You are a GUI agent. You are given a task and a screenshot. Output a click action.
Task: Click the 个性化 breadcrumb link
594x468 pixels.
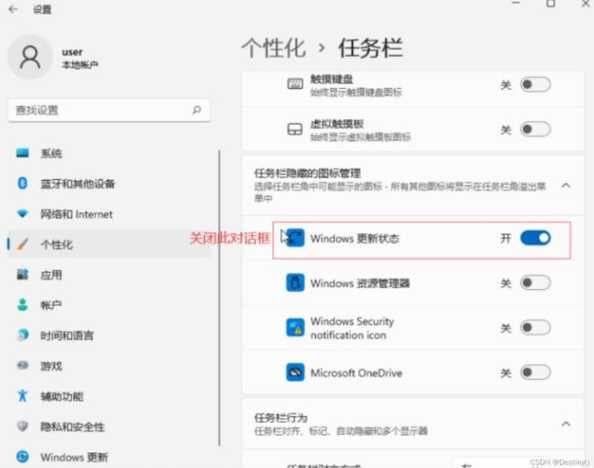[x=274, y=48]
